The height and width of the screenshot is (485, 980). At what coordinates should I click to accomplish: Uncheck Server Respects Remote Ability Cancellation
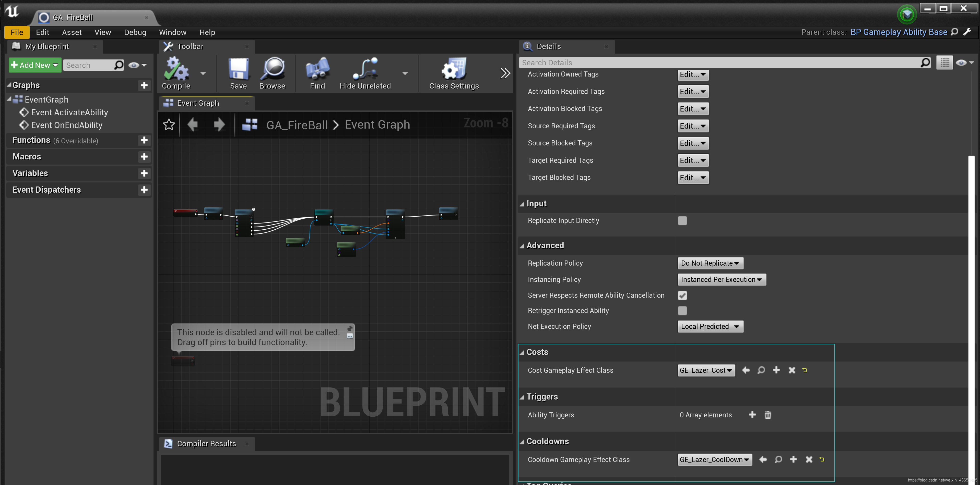[x=682, y=295]
